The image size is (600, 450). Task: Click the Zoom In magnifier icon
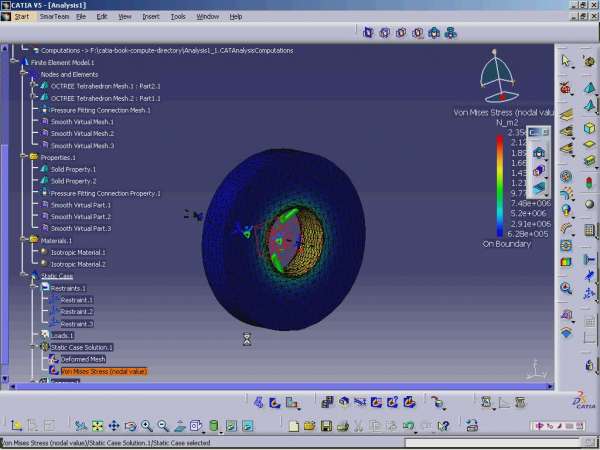[x=147, y=426]
